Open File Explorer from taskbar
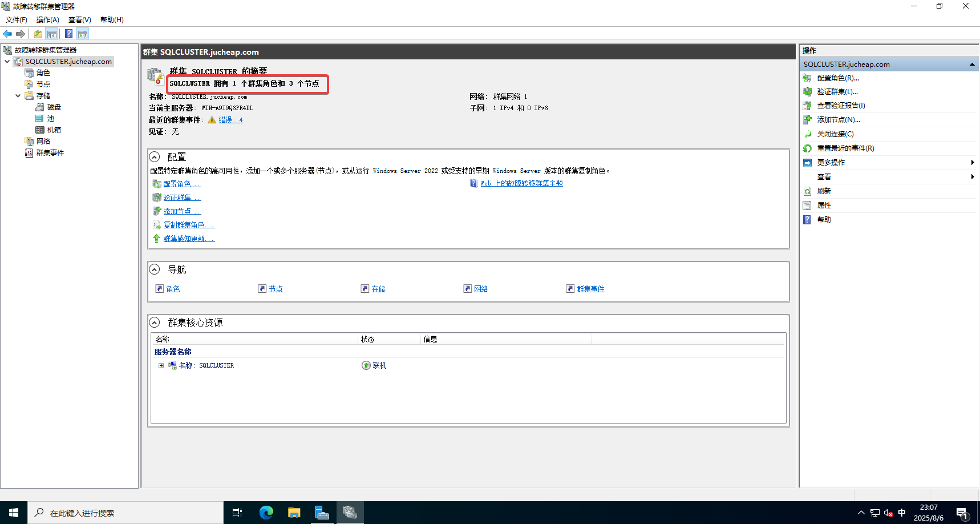 (294, 513)
